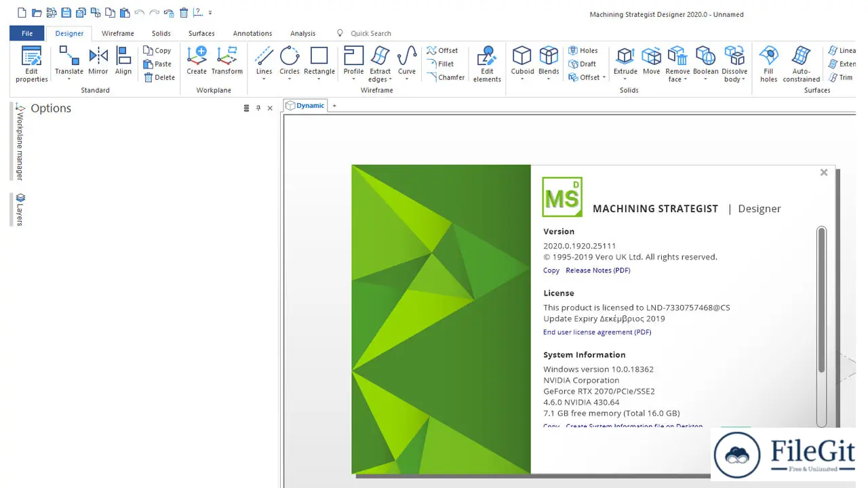
Task: Click the About dialog vertical scrollbar
Action: coord(822,326)
